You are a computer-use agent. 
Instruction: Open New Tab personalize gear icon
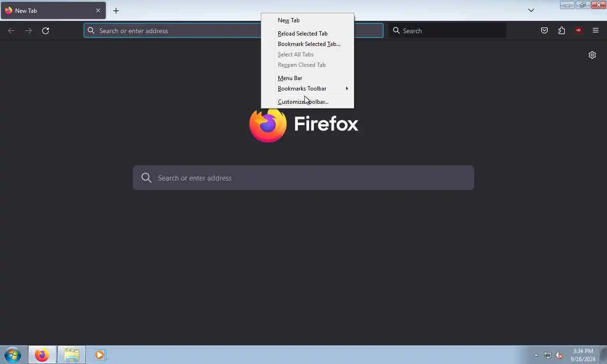pos(592,55)
